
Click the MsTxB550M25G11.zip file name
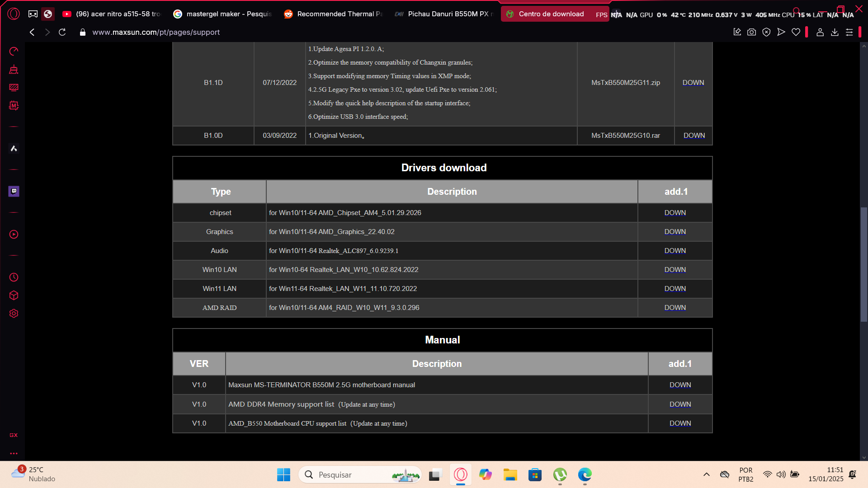(626, 83)
